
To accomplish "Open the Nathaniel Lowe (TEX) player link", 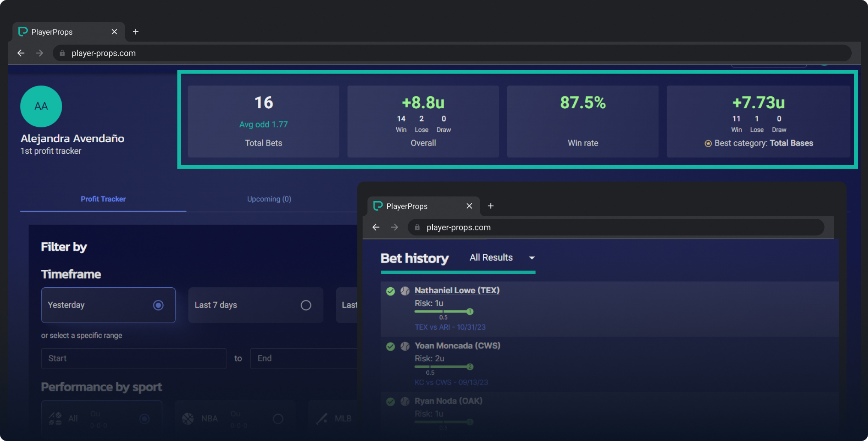I will point(457,290).
